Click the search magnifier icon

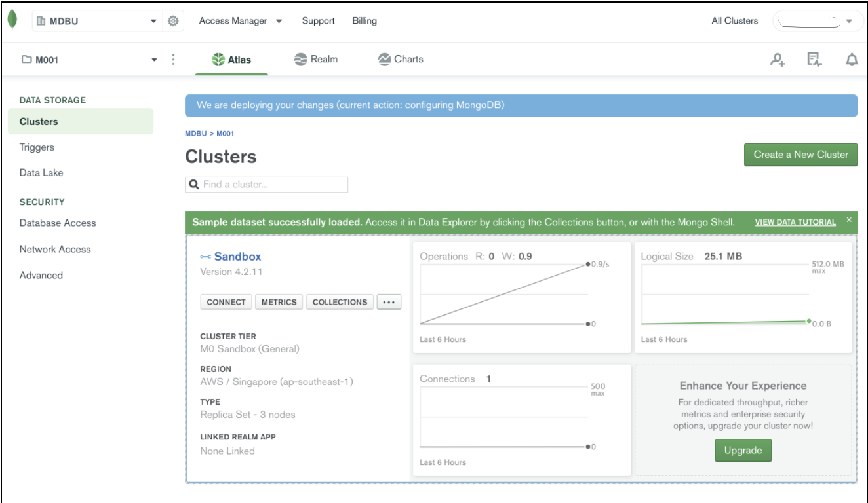click(x=194, y=185)
